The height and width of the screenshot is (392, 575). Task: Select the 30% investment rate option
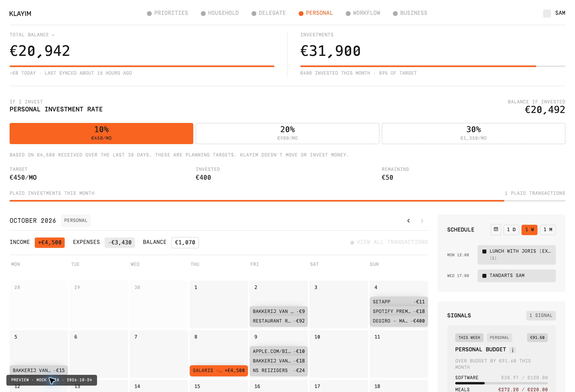(473, 134)
